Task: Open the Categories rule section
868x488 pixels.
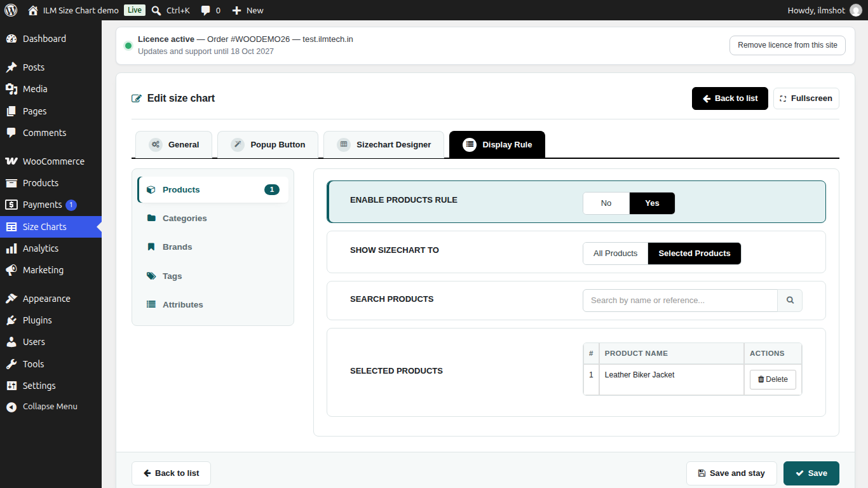Action: coord(213,219)
